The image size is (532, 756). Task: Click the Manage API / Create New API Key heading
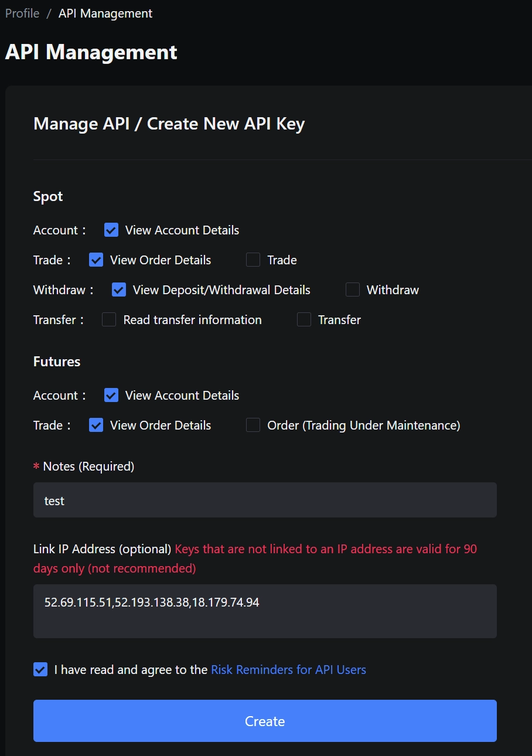pos(169,124)
